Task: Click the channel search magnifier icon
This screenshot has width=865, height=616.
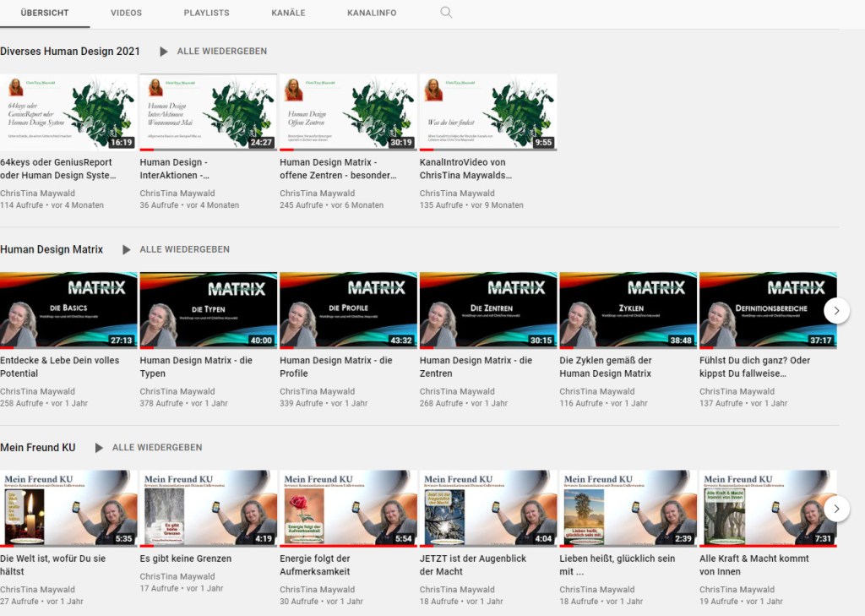Action: coord(446,13)
